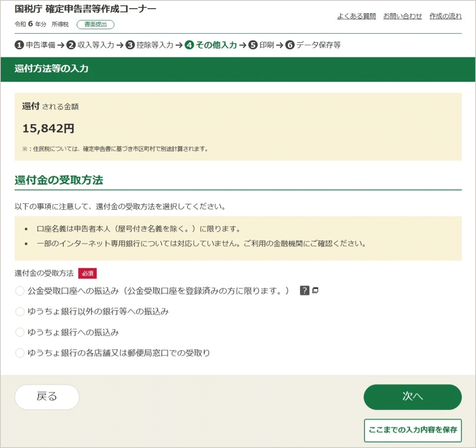Open the 作成の流れ link
Screen dimensions: 476x448
click(445, 16)
